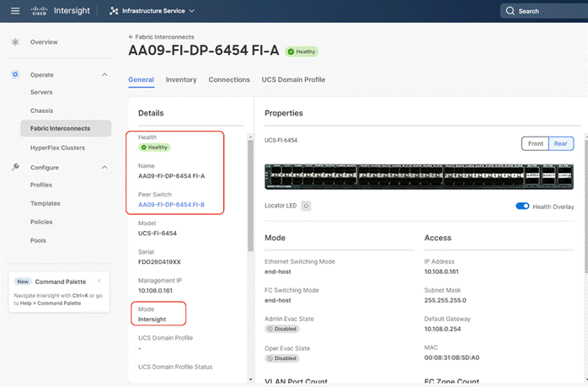The width and height of the screenshot is (588, 387).
Task: Click the Healthy status in Details
Action: [x=154, y=148]
